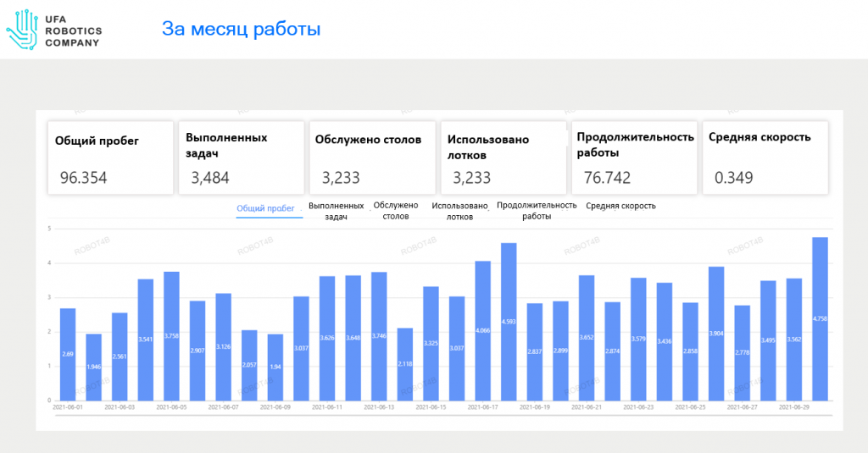
Task: Click the bar labeled 2.561
Action: (x=120, y=356)
